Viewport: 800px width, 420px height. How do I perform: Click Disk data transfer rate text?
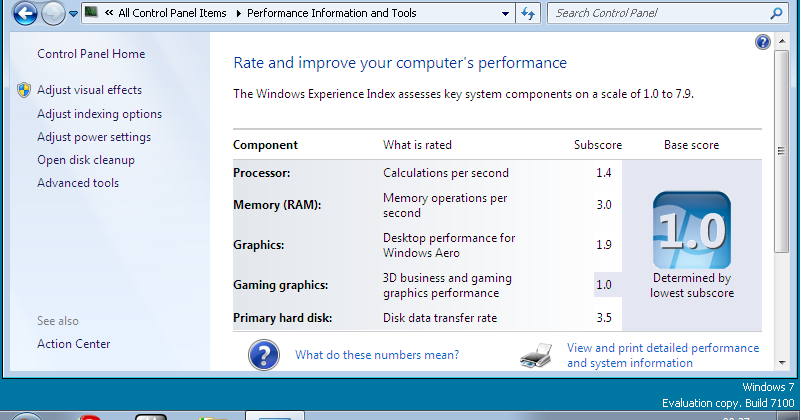[x=440, y=318]
